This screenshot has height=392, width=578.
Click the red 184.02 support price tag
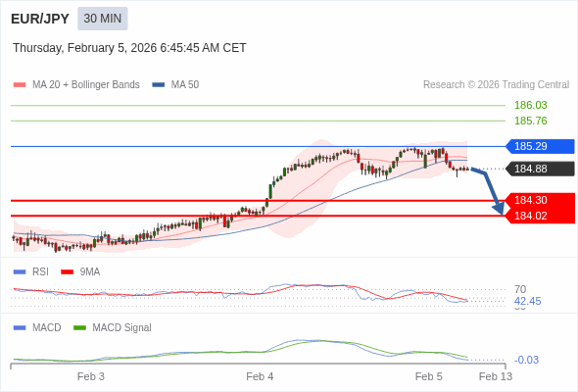(541, 216)
